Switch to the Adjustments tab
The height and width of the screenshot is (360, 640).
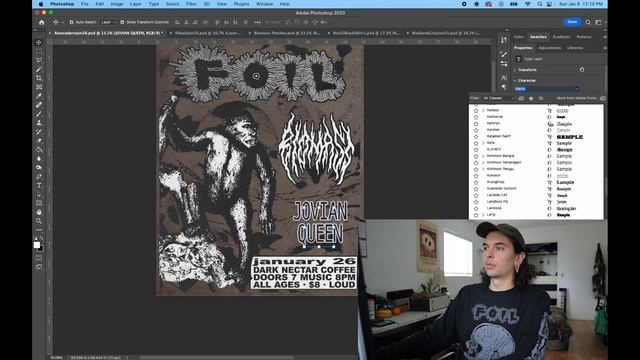pyautogui.click(x=549, y=48)
